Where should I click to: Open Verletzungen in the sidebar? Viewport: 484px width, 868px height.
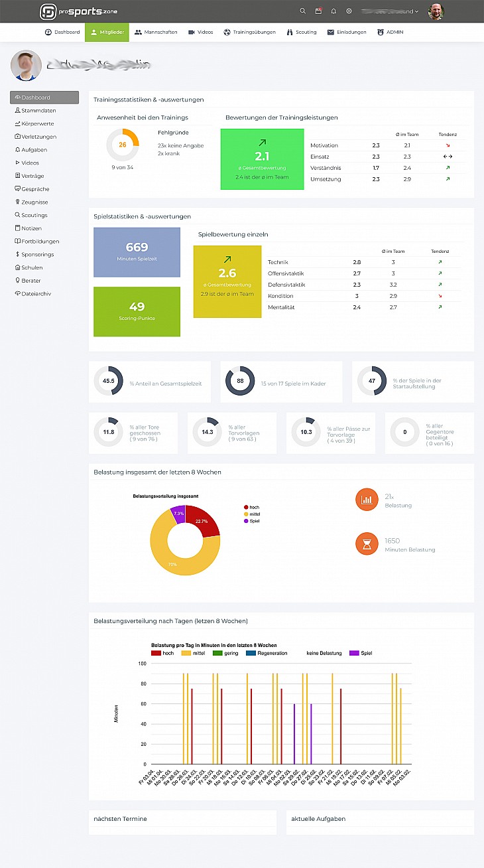pos(38,137)
